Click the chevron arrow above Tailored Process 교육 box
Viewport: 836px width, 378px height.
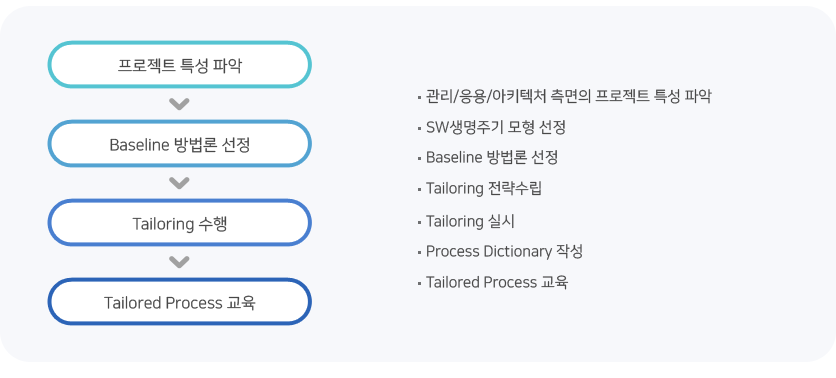pos(179,262)
